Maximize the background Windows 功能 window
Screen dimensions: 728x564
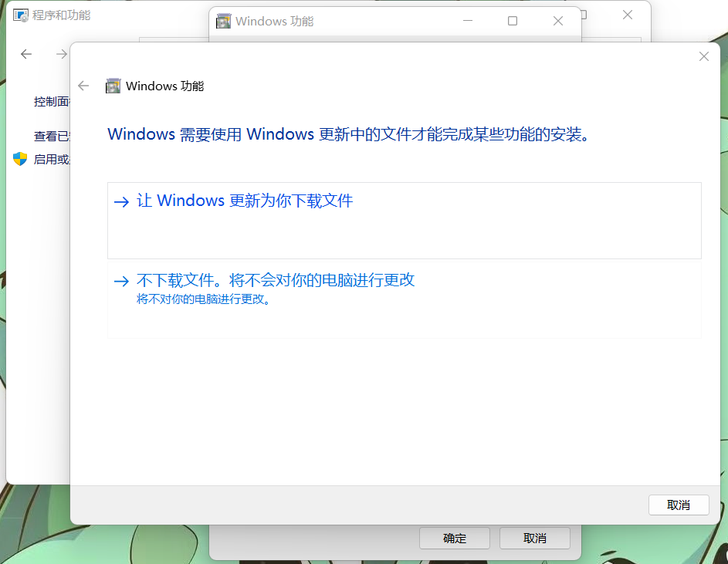[x=513, y=21]
